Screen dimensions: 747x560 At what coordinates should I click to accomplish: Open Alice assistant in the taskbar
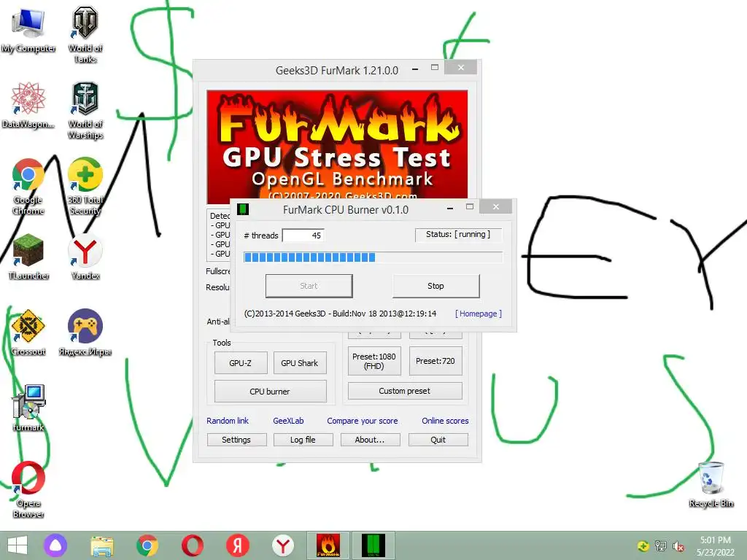pyautogui.click(x=55, y=545)
